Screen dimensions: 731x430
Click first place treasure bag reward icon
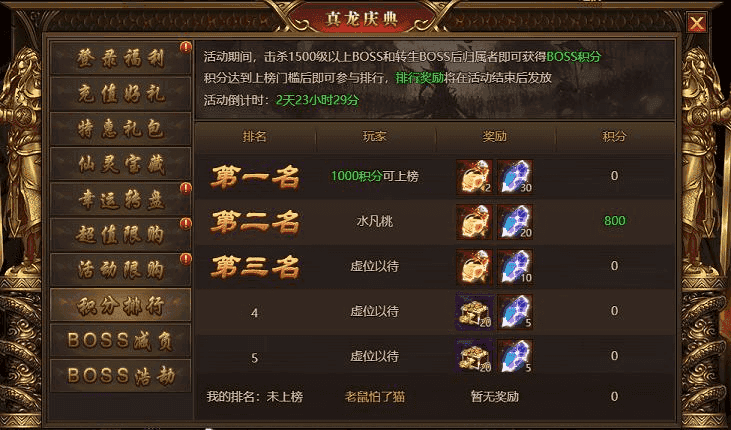click(x=474, y=177)
